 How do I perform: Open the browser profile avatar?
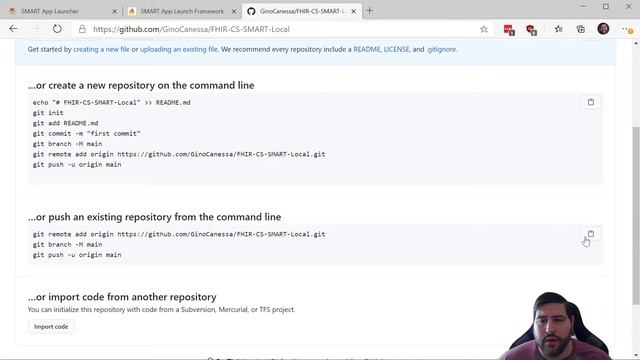coord(603,29)
